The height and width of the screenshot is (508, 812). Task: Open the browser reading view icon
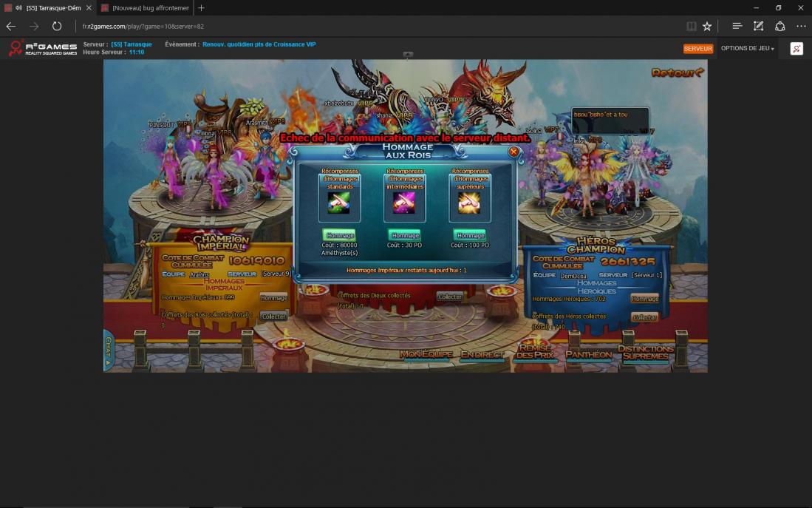click(x=691, y=26)
